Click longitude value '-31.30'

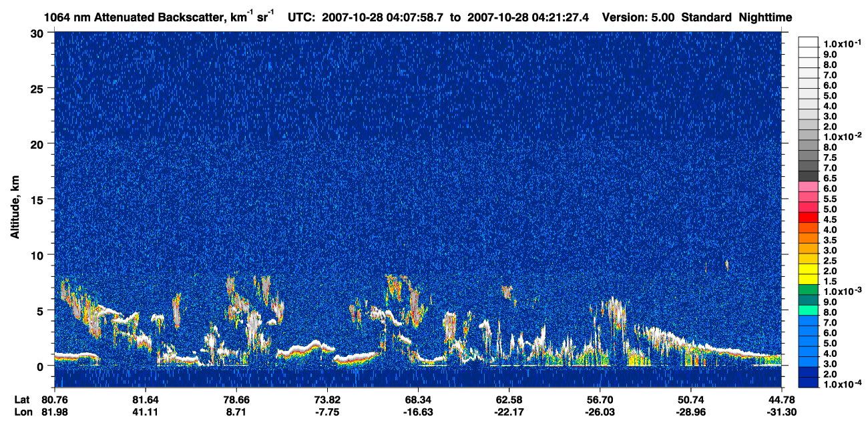click(x=782, y=412)
